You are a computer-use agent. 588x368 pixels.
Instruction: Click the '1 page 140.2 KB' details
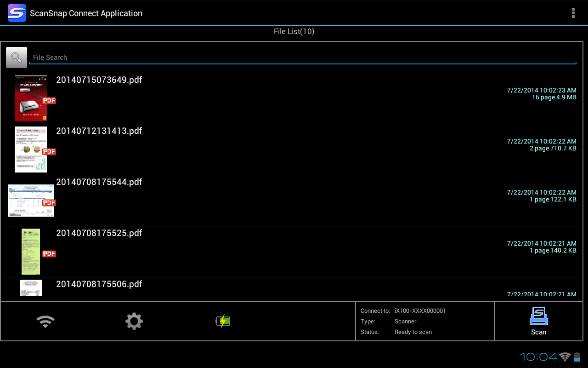point(553,251)
